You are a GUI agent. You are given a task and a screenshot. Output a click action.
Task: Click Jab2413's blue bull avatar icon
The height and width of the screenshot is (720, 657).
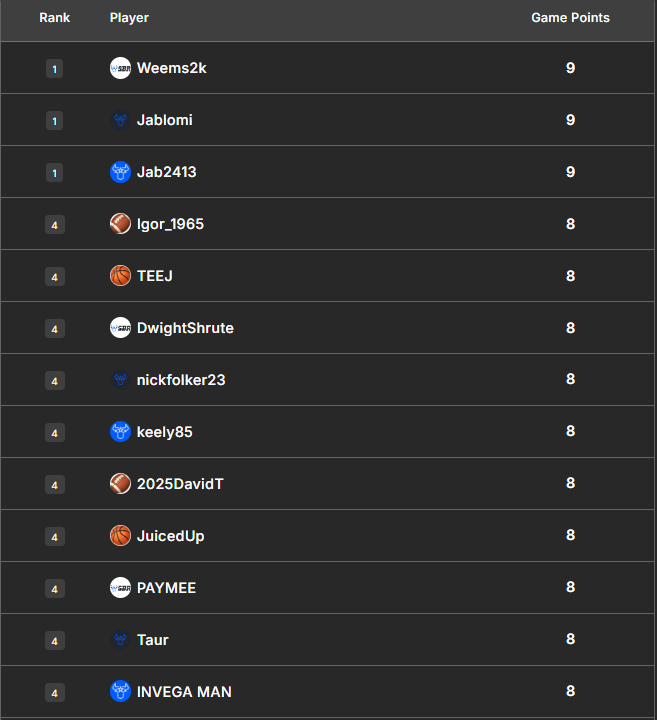[x=120, y=172]
